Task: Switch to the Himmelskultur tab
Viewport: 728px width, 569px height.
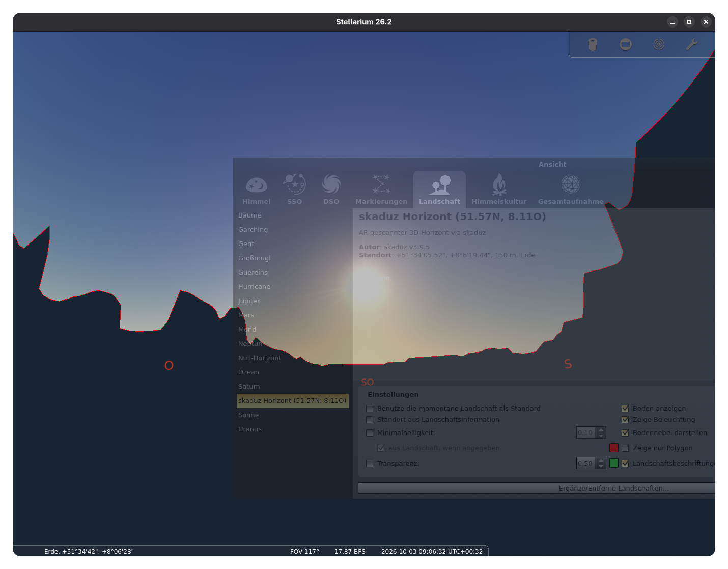Action: point(499,189)
